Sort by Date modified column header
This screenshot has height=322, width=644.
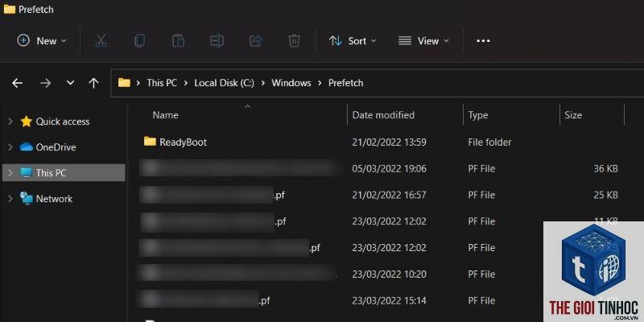383,115
